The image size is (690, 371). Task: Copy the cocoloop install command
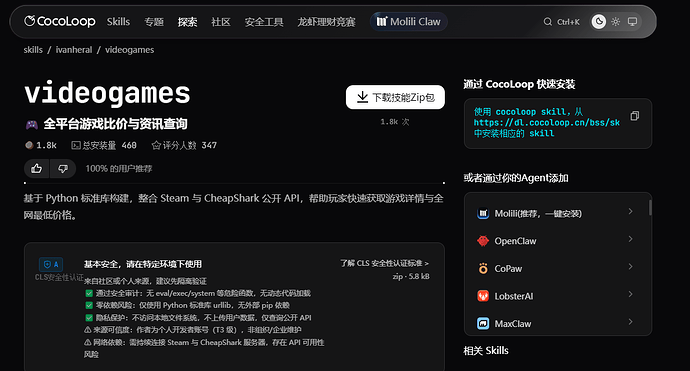point(635,116)
